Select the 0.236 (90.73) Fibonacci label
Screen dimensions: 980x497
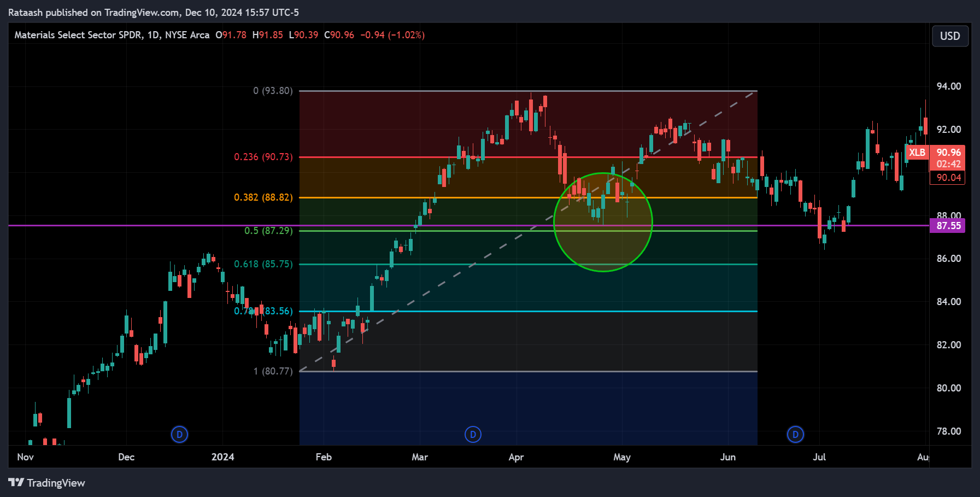click(x=263, y=157)
